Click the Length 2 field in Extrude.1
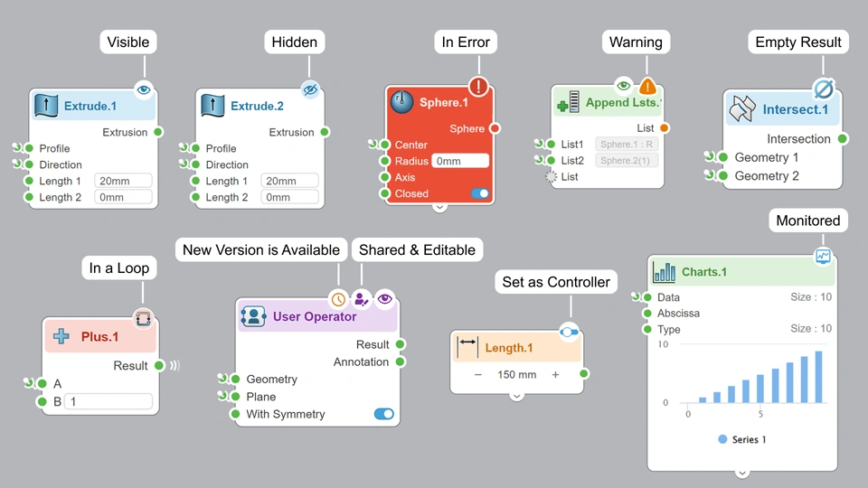 (123, 197)
